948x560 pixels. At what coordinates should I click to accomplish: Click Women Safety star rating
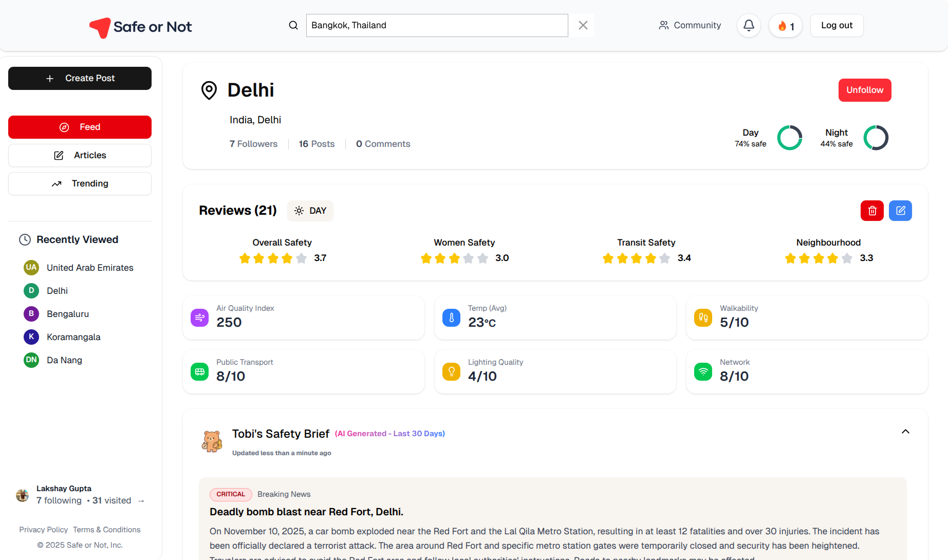pos(454,258)
